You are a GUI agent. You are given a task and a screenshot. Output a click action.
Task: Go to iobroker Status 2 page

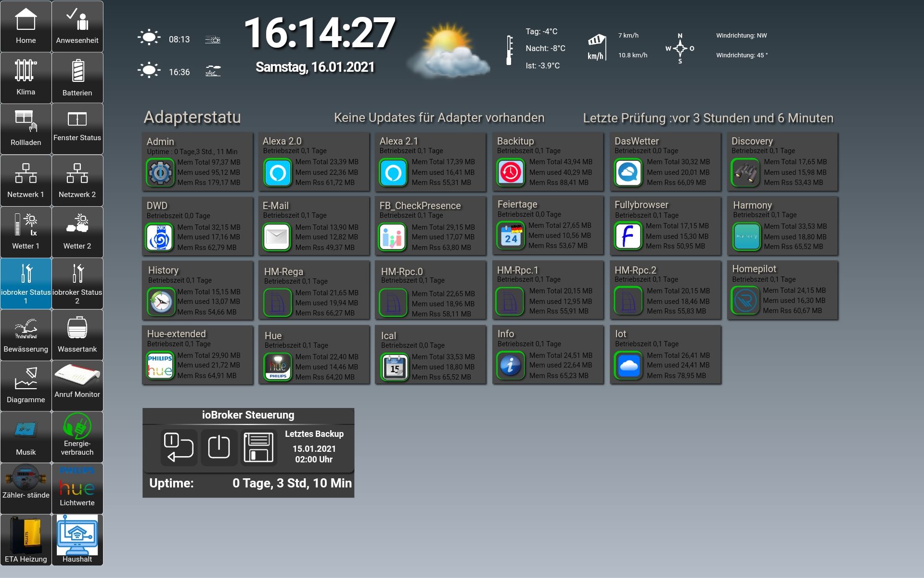click(x=77, y=284)
